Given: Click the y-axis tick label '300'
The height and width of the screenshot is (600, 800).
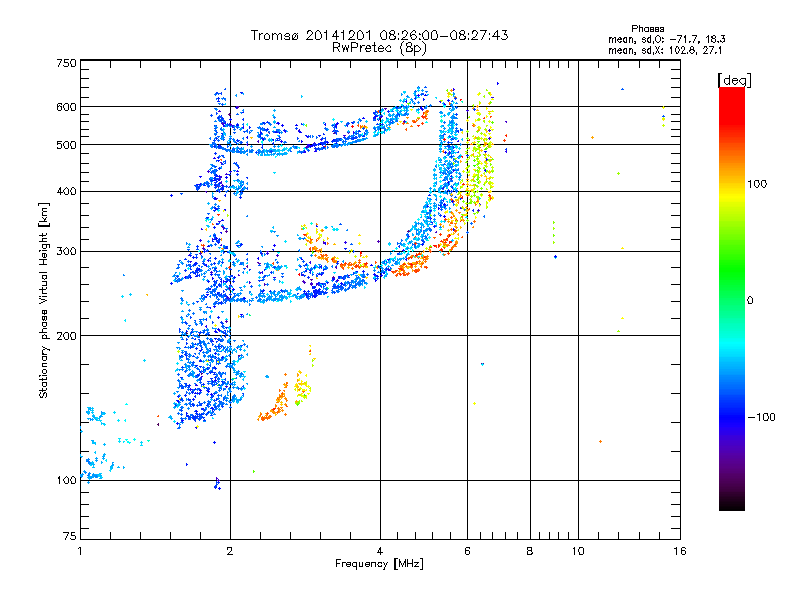Looking at the screenshot, I should [x=67, y=252].
